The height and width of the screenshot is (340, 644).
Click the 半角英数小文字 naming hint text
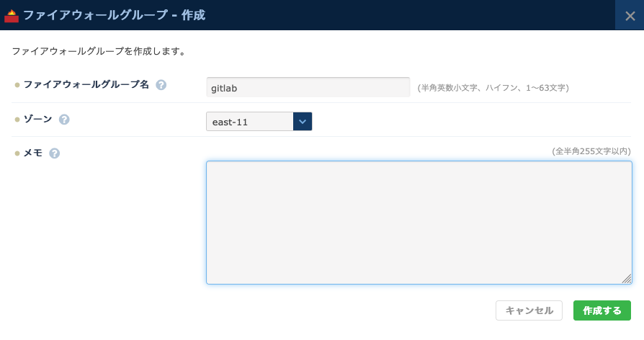[493, 88]
